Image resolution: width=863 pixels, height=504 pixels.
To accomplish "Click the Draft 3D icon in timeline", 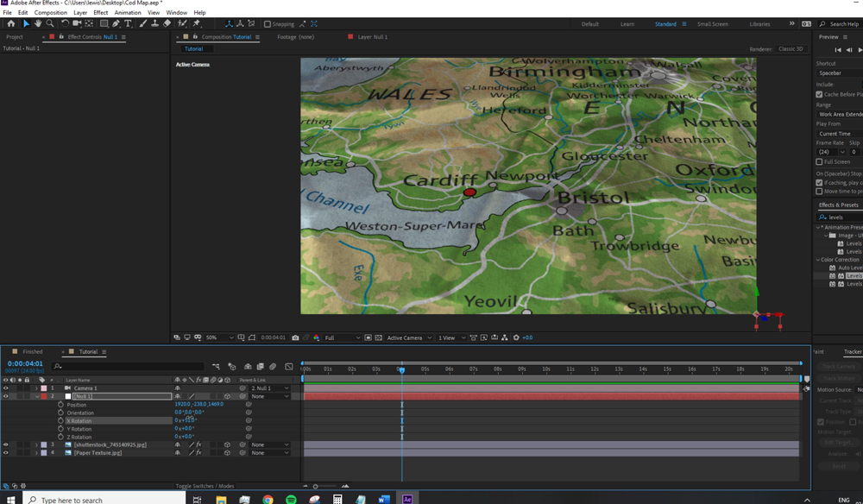I will click(231, 367).
